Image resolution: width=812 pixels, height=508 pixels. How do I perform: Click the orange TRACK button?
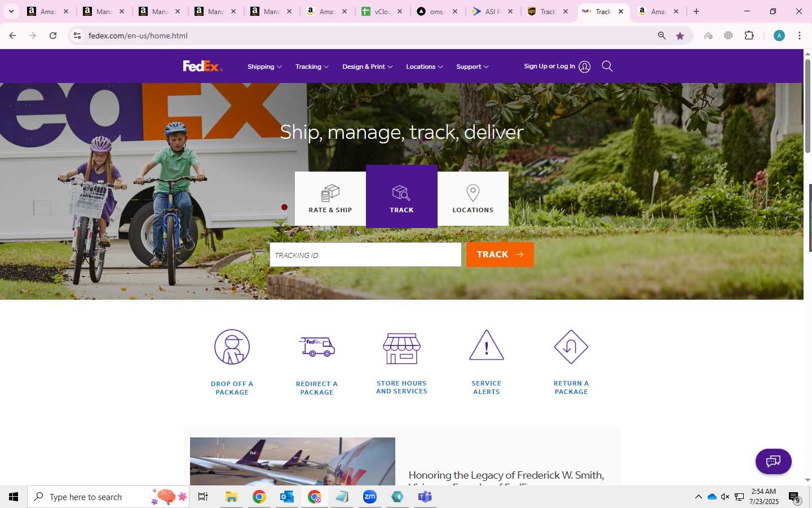click(x=500, y=255)
